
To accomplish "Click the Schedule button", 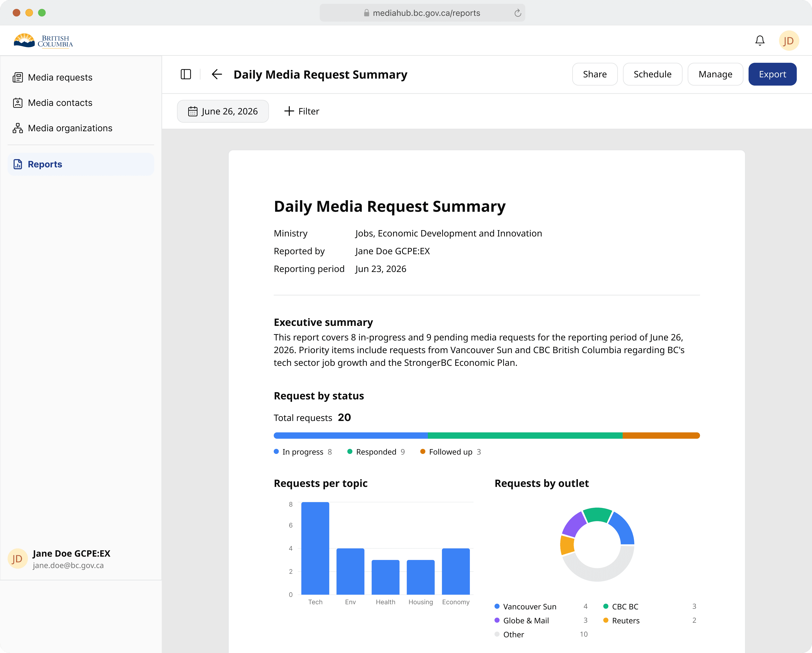I will pyautogui.click(x=652, y=74).
